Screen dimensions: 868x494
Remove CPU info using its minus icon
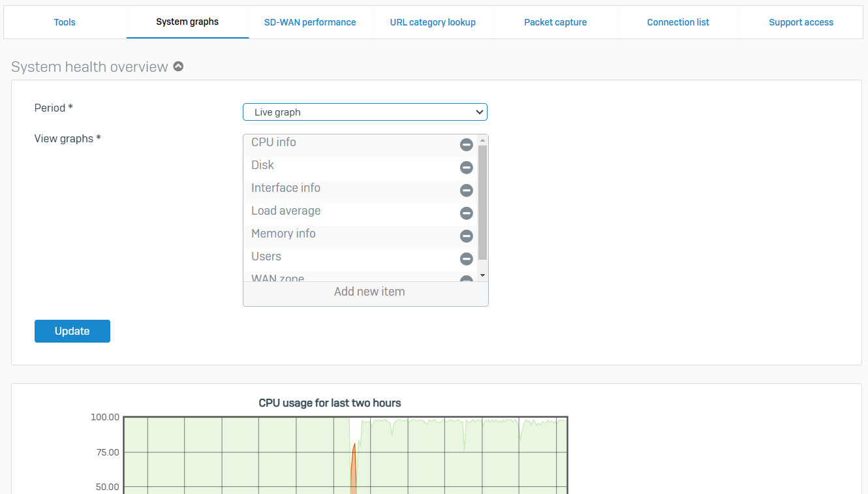point(466,145)
